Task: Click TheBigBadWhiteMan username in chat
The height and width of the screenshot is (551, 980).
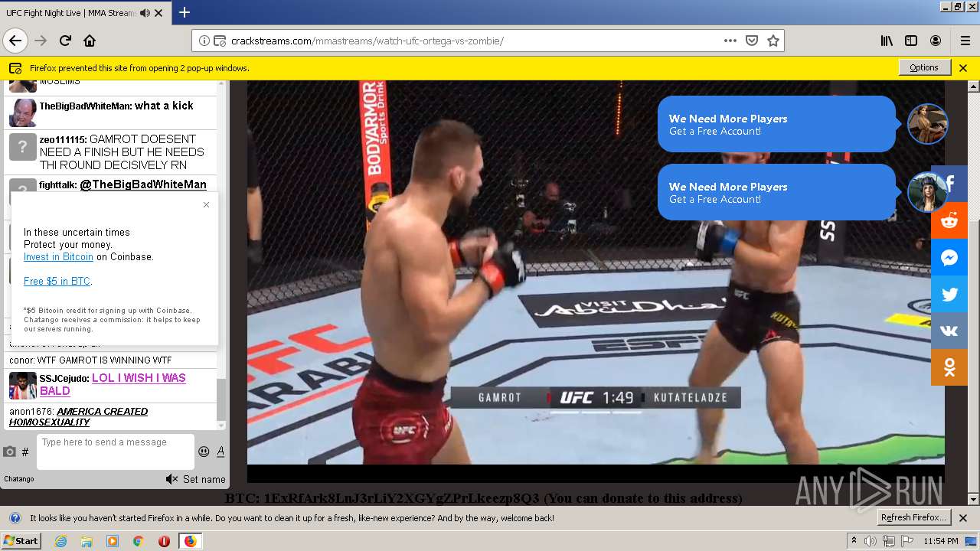Action: click(86, 106)
